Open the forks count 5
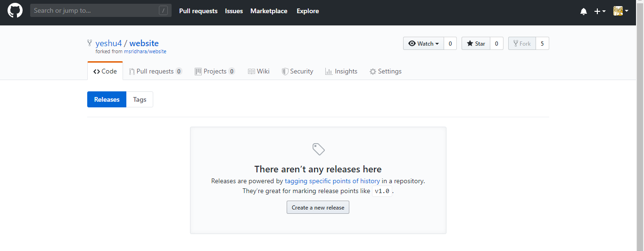Viewport: 644px width, 251px height. (x=542, y=43)
